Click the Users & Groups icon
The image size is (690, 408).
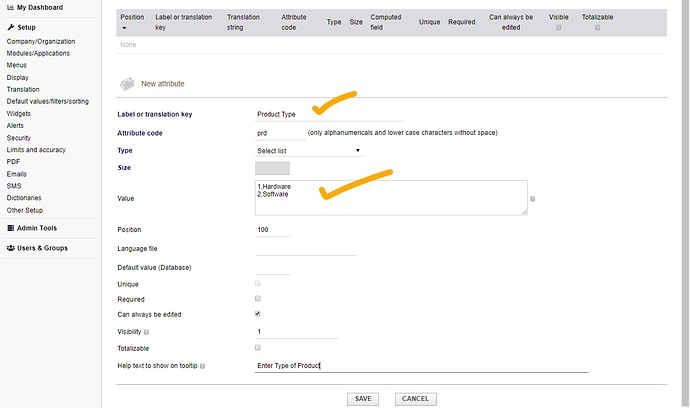pyautogui.click(x=10, y=247)
